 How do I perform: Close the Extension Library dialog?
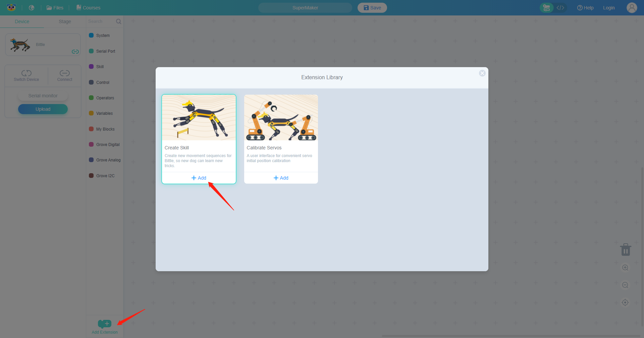(x=482, y=73)
